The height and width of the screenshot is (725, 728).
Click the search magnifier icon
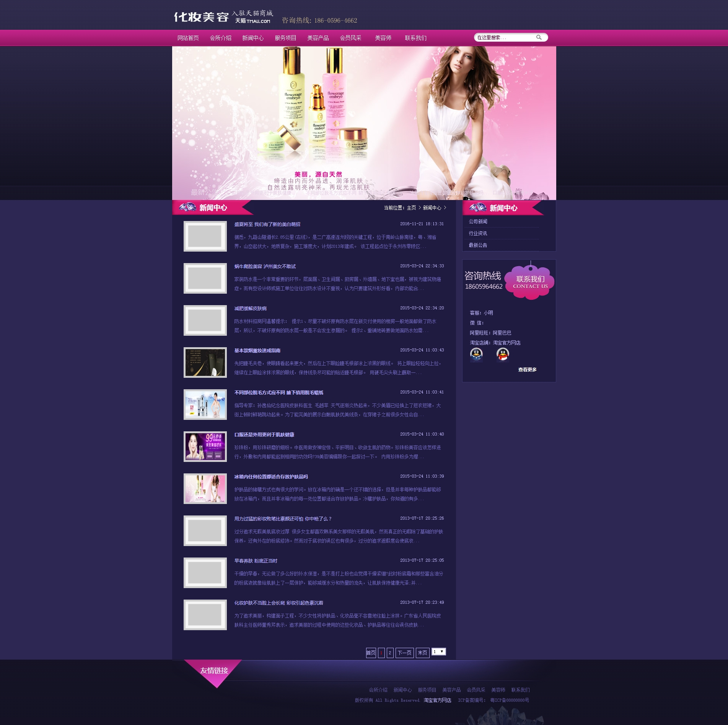[539, 37]
